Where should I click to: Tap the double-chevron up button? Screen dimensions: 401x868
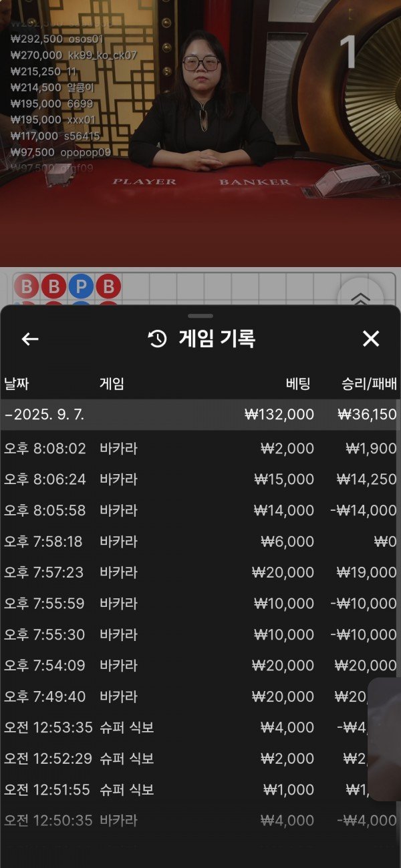tap(360, 298)
